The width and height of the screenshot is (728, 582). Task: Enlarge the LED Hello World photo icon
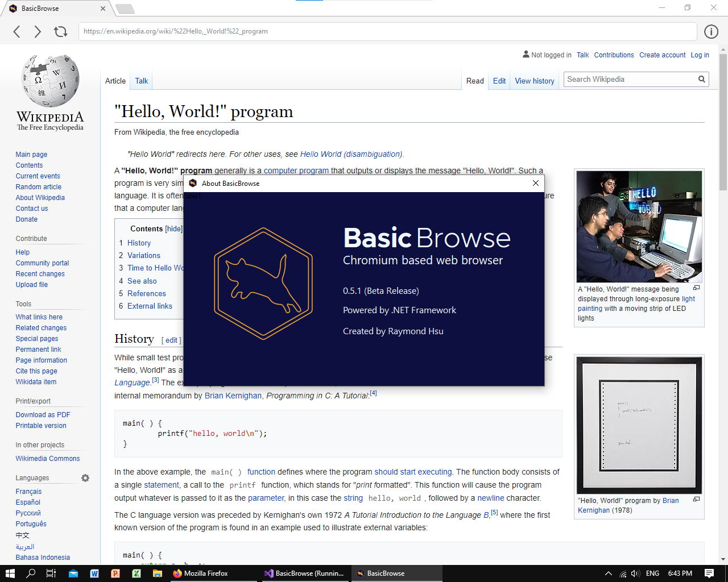tap(696, 288)
